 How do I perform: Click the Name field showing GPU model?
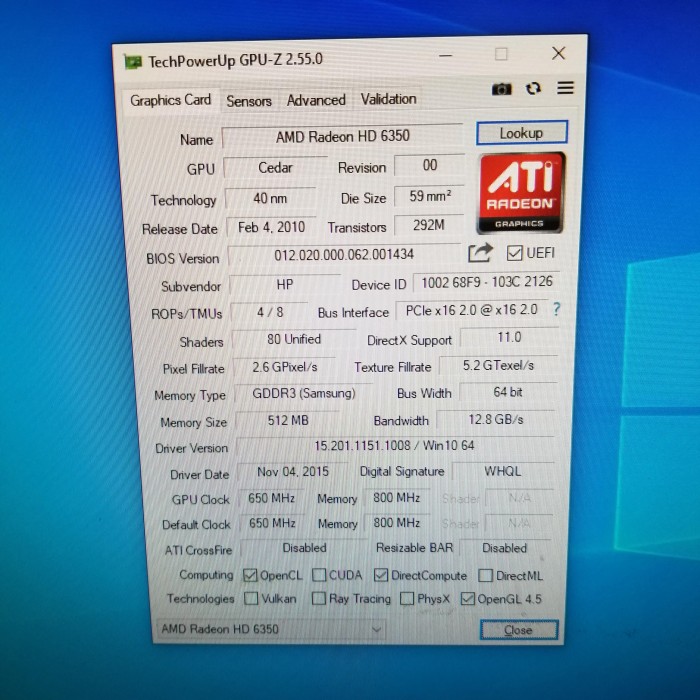(342, 136)
